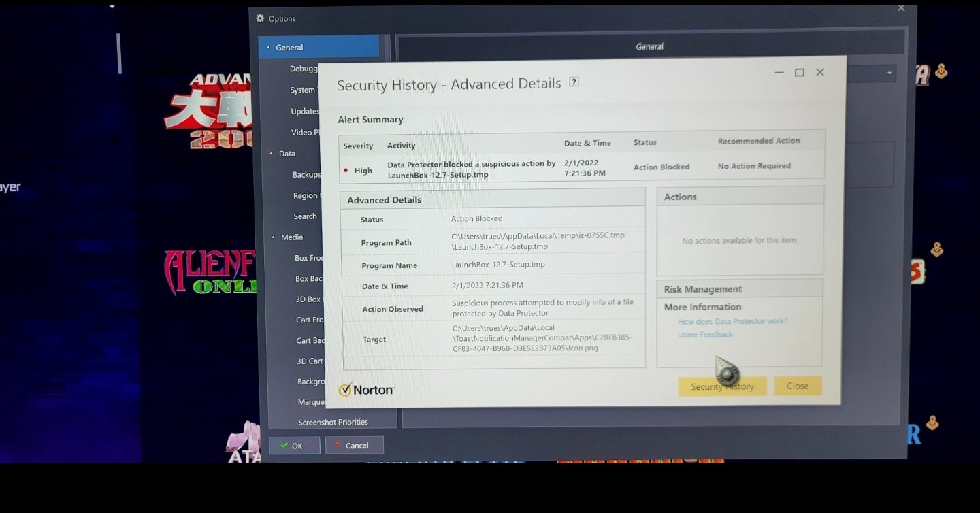This screenshot has height=513, width=980.
Task: Click Cancel in the Options window
Action: 355,446
